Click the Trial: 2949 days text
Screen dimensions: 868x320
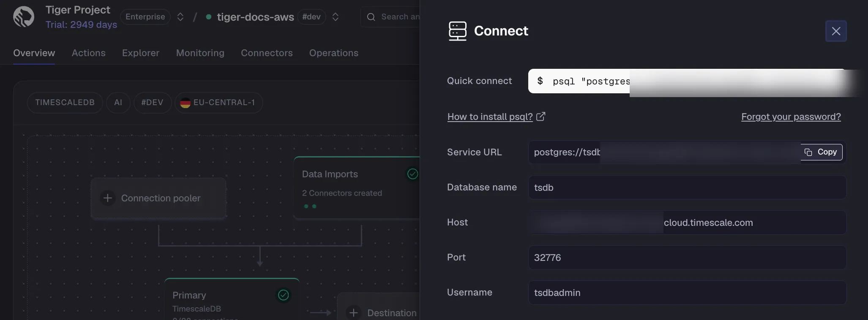point(81,24)
